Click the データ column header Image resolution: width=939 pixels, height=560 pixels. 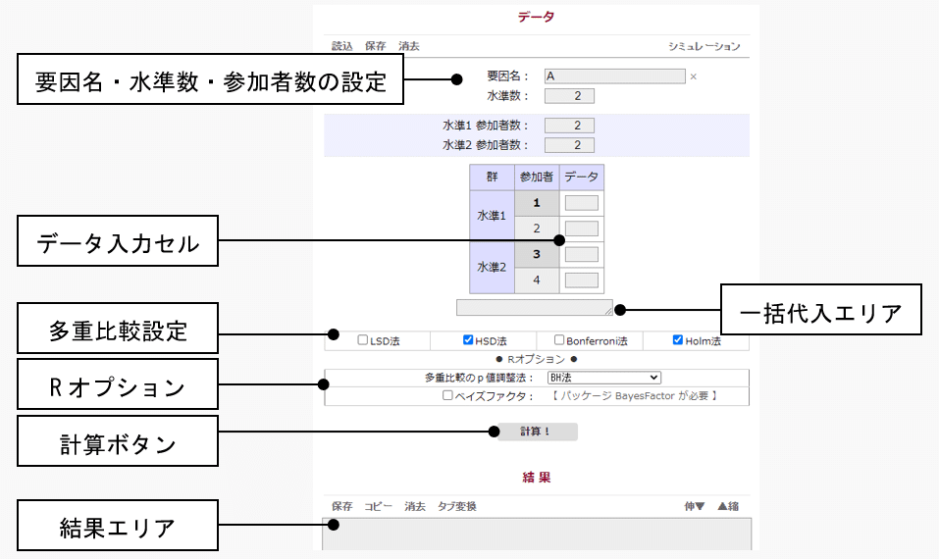[582, 178]
